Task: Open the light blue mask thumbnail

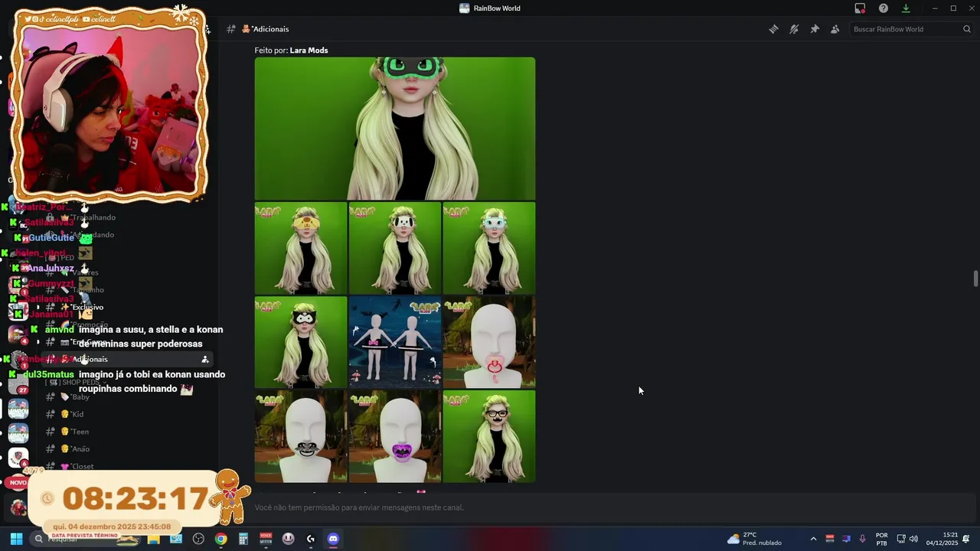Action: (489, 248)
